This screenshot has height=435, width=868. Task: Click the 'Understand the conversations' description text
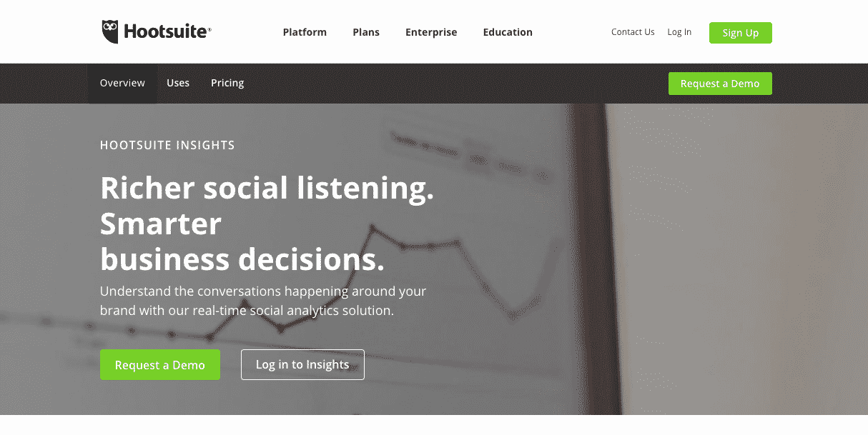(x=263, y=291)
